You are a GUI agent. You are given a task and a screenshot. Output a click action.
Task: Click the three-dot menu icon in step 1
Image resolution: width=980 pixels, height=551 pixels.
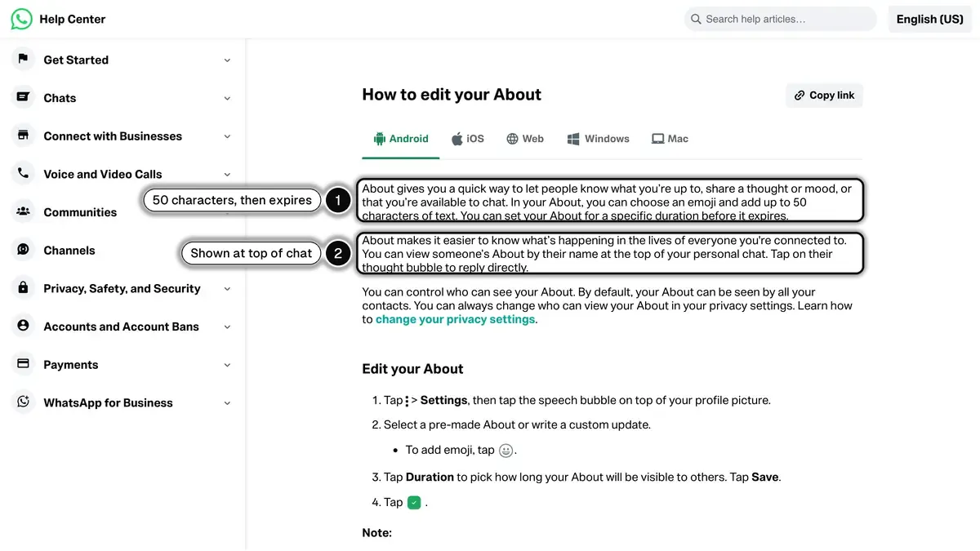pyautogui.click(x=407, y=401)
